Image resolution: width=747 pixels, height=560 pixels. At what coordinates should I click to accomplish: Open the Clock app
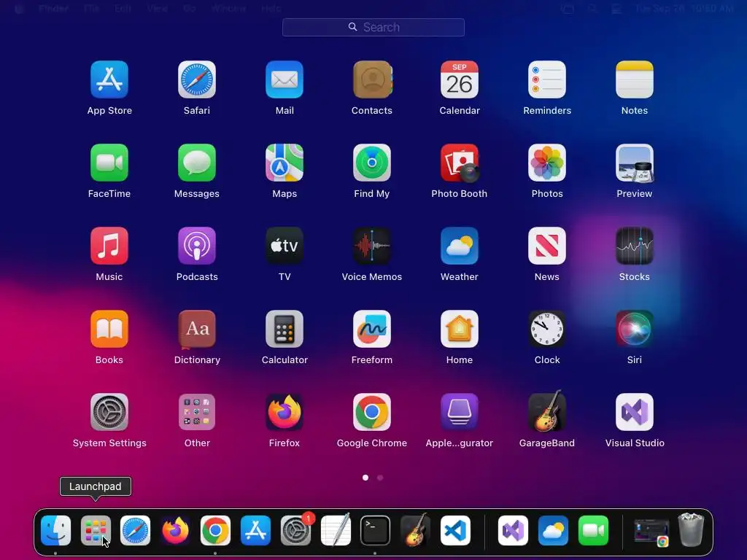tap(547, 329)
